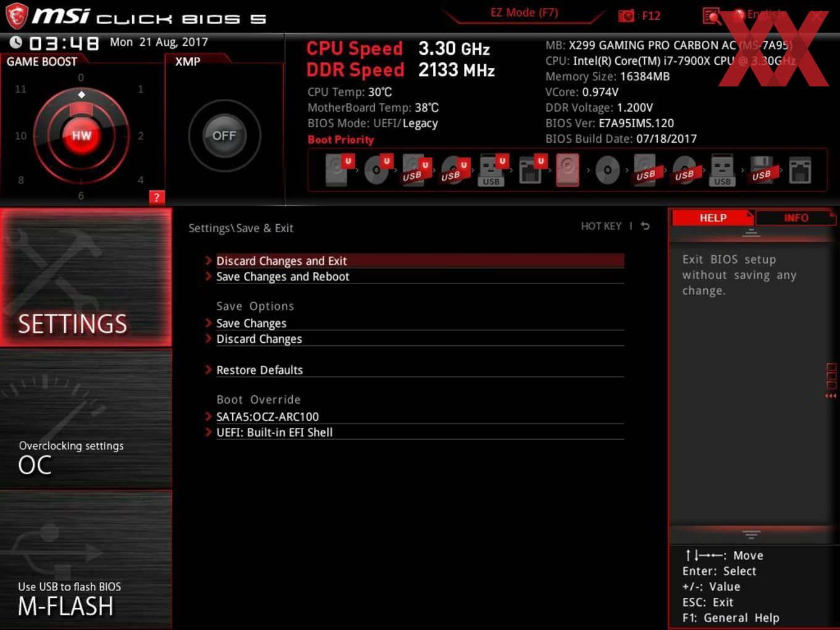Screen dimensions: 840x630
Task: Select the legacy CD/DVD boot icon without badge
Action: coord(607,170)
